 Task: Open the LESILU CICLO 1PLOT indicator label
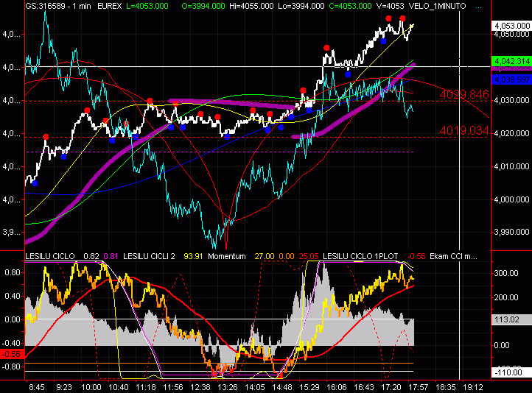(360, 256)
